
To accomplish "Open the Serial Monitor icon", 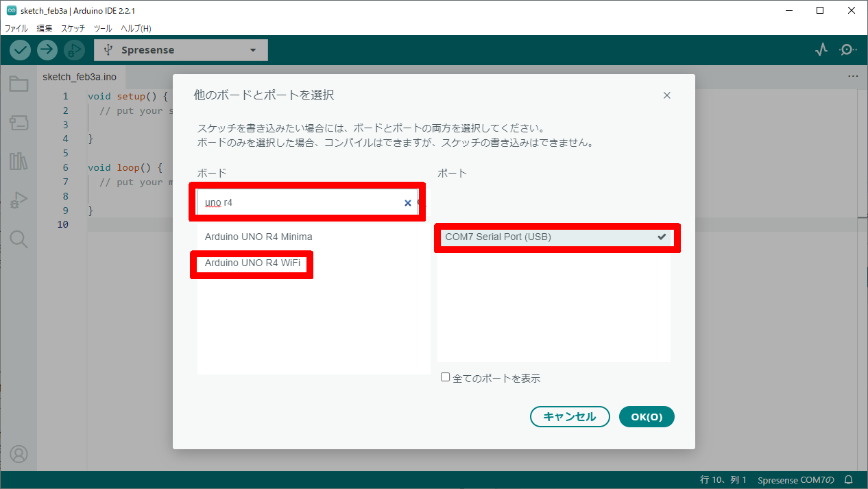I will (x=848, y=50).
